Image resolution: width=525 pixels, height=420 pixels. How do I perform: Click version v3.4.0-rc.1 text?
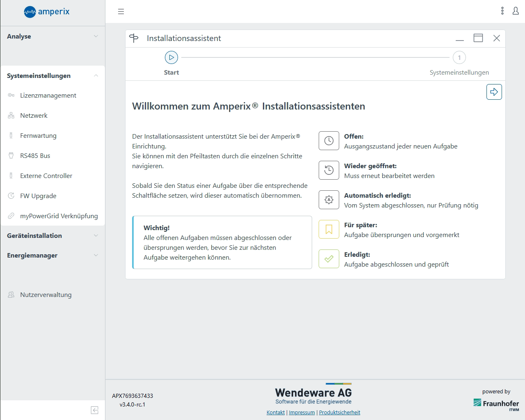132,404
